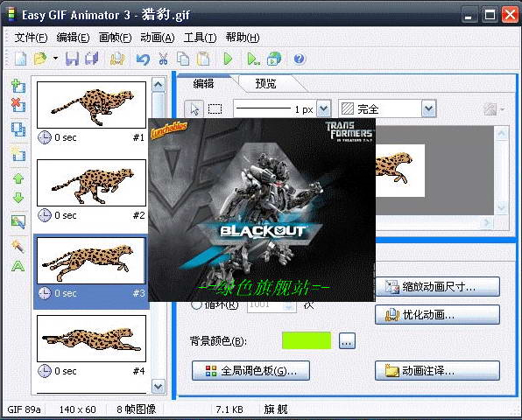Screen dimensions: 522x420
Task: Click the GIF 89a status bar entry
Action: [24, 409]
